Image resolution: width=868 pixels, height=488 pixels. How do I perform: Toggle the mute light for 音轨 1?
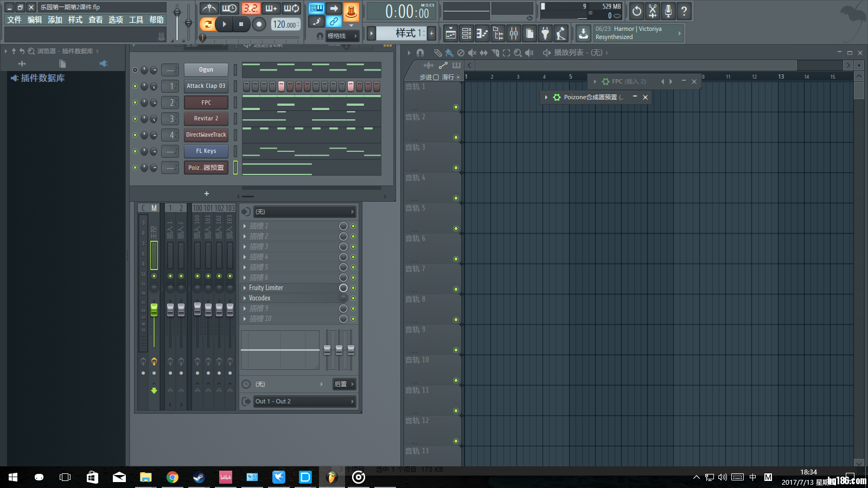(x=456, y=107)
